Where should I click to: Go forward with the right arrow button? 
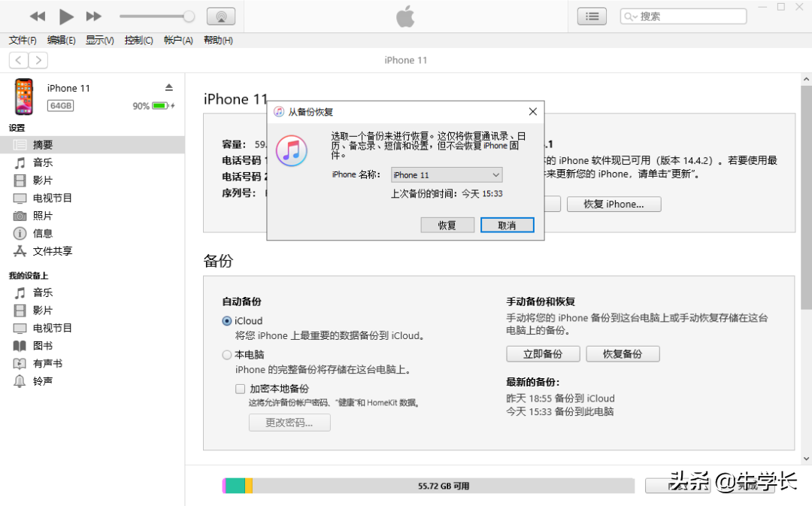[38, 60]
